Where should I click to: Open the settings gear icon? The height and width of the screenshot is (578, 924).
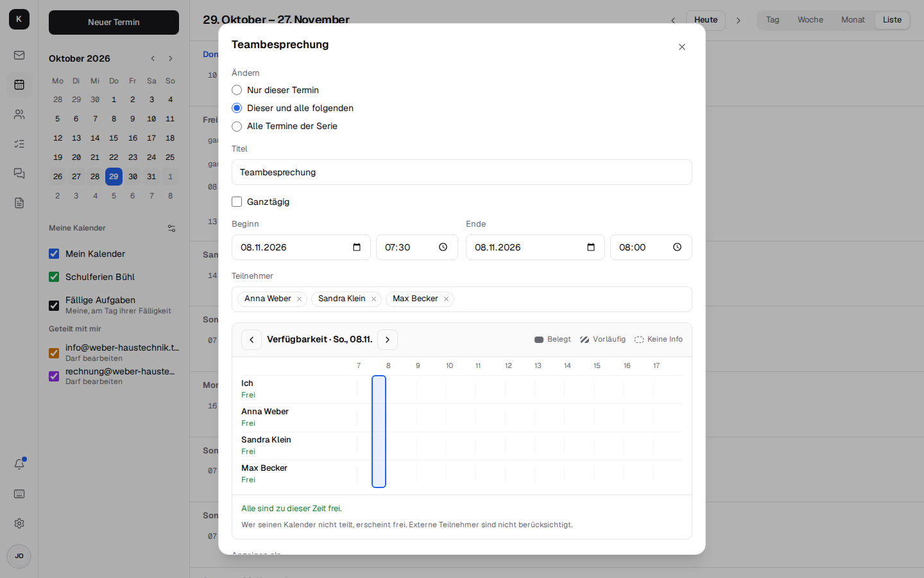(19, 523)
